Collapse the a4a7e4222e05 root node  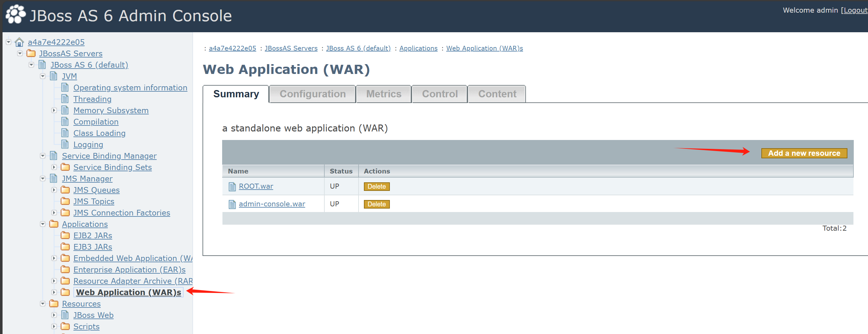coord(9,42)
